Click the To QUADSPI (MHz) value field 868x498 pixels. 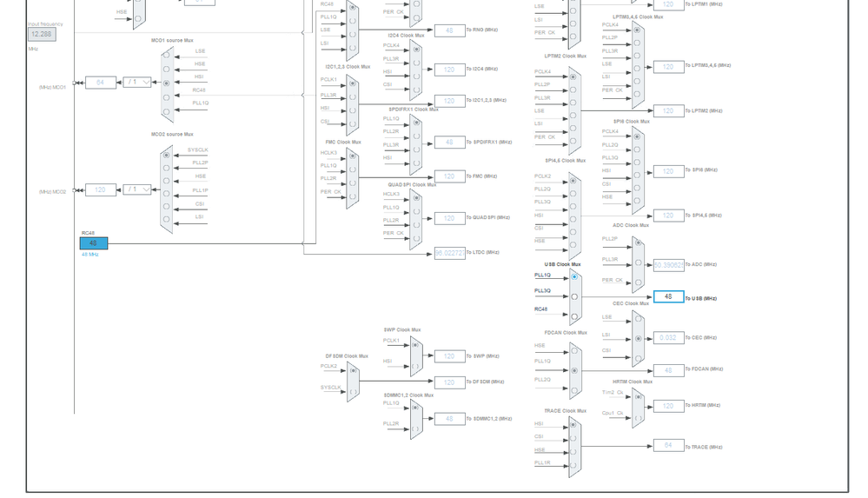449,218
